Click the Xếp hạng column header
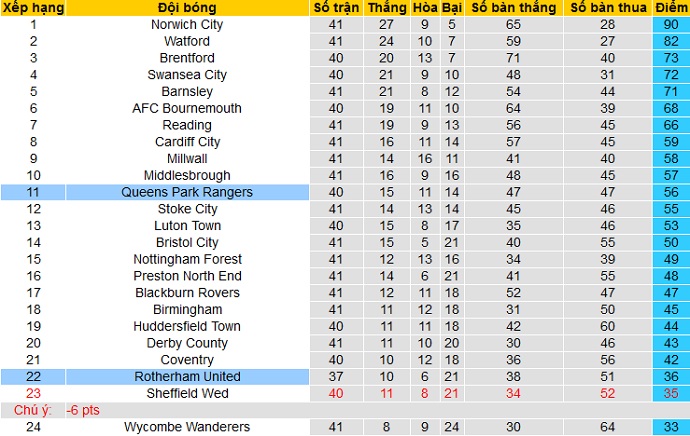Screen dimensions: 690x436 [32, 8]
